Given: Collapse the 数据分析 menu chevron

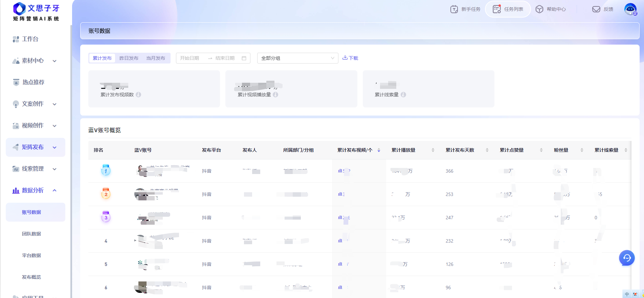Looking at the screenshot, I should click(54, 191).
